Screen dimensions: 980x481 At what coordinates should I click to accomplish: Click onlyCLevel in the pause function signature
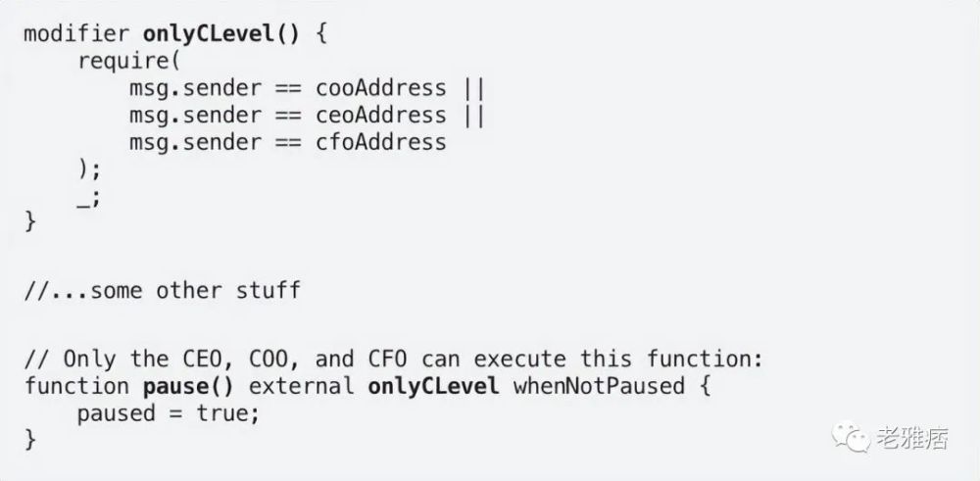pyautogui.click(x=433, y=387)
